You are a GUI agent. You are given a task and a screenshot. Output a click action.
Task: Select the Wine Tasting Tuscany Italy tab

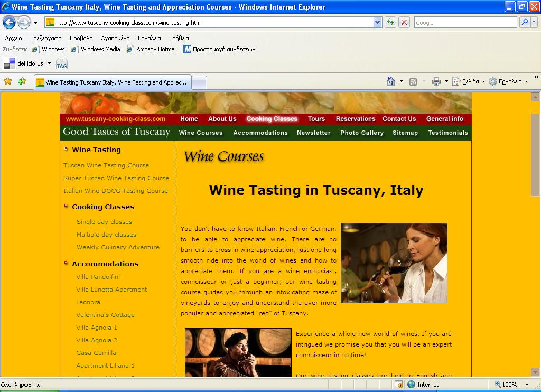click(113, 82)
